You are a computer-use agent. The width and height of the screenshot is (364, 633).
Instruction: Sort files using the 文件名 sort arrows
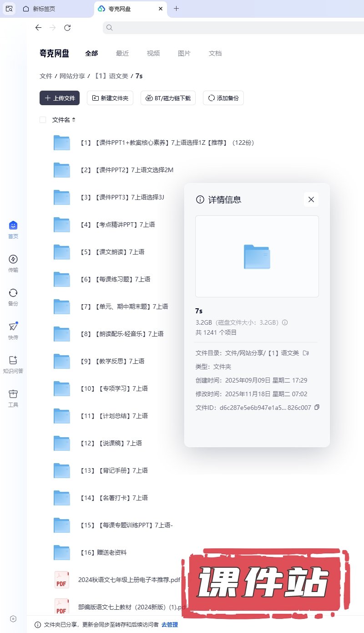(74, 120)
